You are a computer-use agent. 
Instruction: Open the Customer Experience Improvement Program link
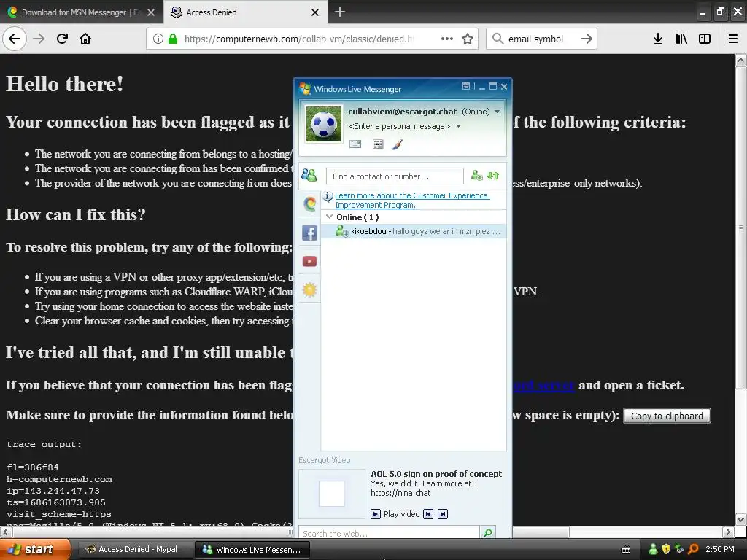tap(412, 200)
